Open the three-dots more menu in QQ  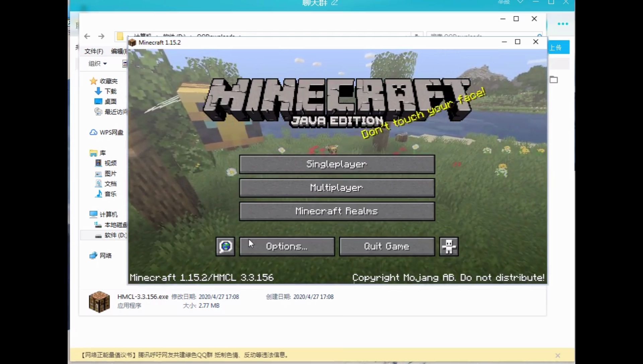point(563,24)
